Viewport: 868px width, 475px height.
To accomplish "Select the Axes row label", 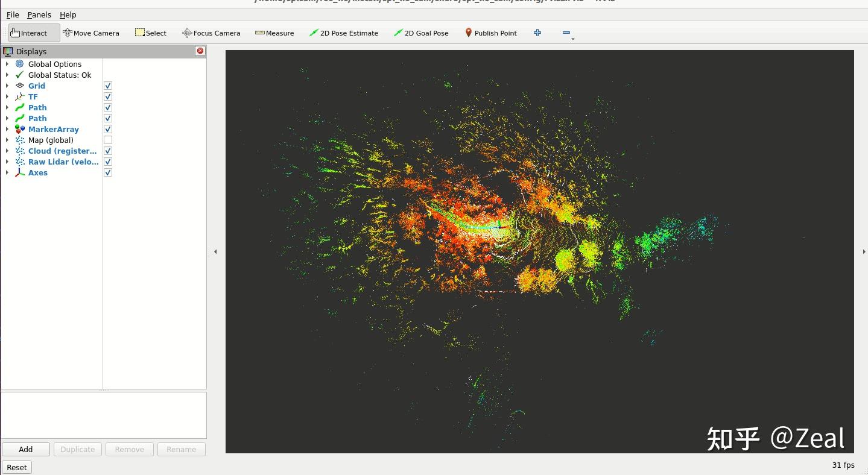I will click(x=38, y=172).
